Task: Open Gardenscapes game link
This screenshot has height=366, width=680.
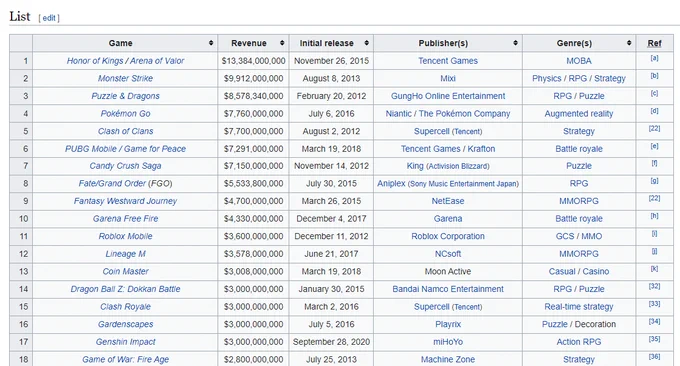Action: [x=125, y=324]
